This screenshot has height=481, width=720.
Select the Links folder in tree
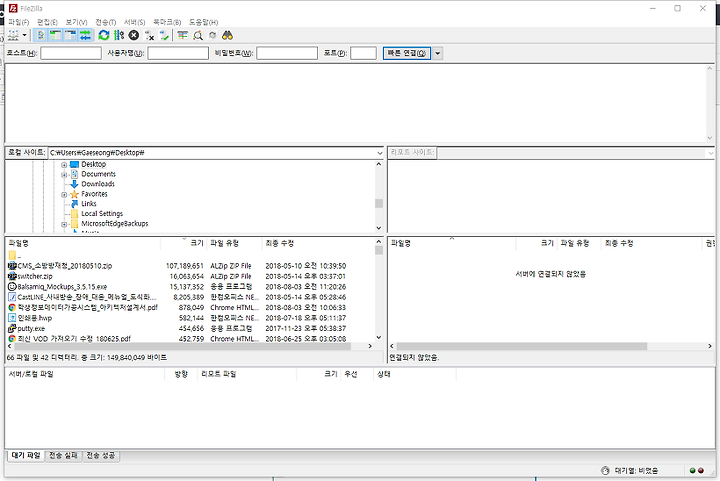click(89, 204)
